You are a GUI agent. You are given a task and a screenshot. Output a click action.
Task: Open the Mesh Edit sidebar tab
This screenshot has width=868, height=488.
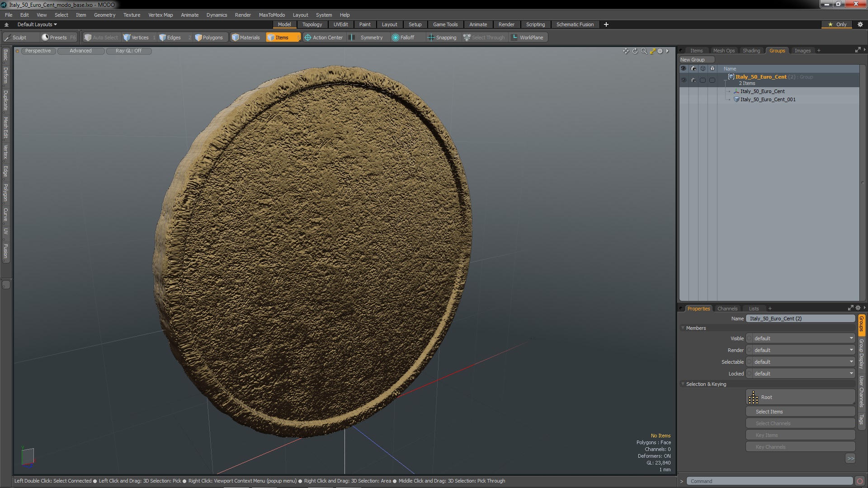(x=5, y=128)
